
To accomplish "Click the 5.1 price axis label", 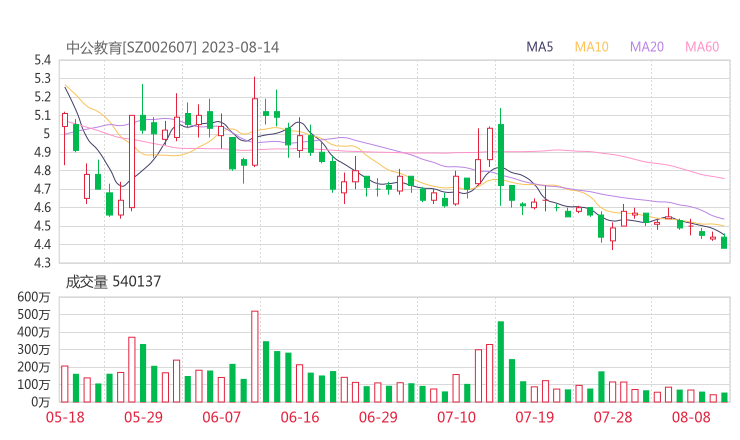I will (42, 115).
